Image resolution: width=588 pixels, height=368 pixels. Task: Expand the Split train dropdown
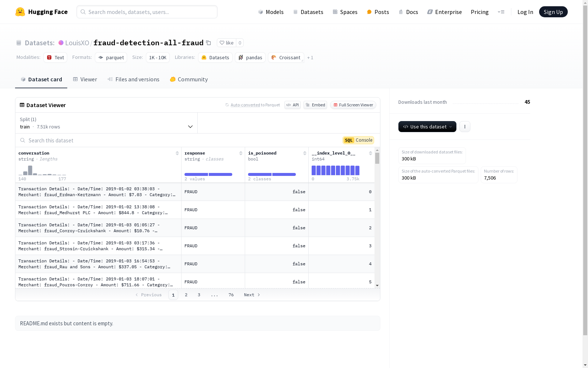(x=107, y=123)
